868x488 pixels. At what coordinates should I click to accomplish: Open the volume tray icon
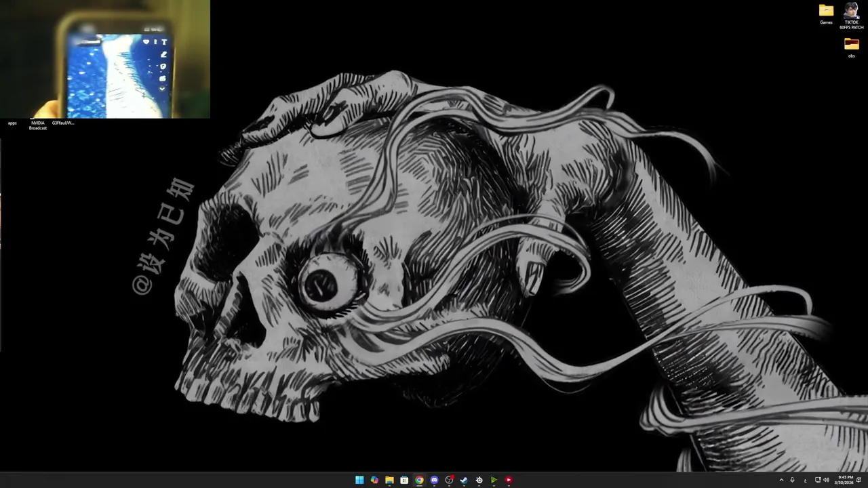pos(826,480)
